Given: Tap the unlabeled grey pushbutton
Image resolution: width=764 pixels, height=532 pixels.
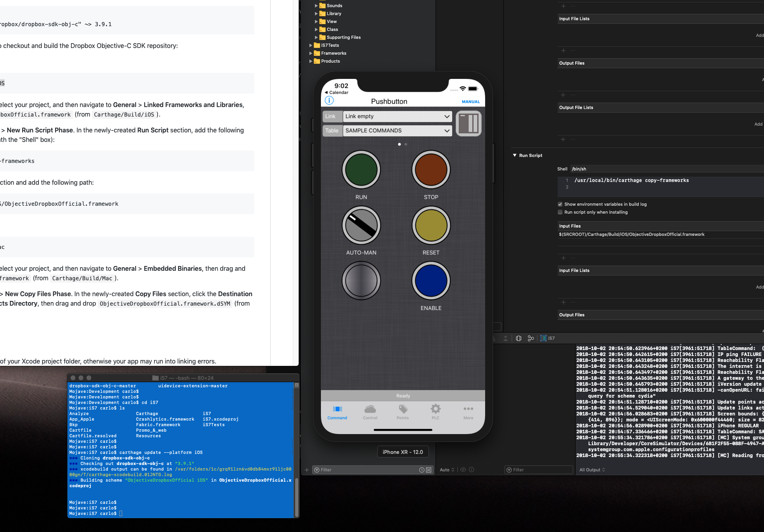Looking at the screenshot, I should point(361,281).
